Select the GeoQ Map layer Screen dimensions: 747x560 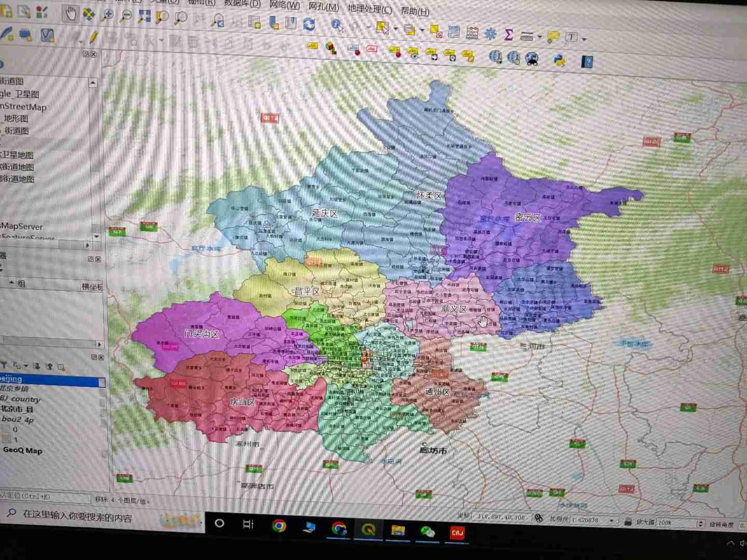[23, 450]
